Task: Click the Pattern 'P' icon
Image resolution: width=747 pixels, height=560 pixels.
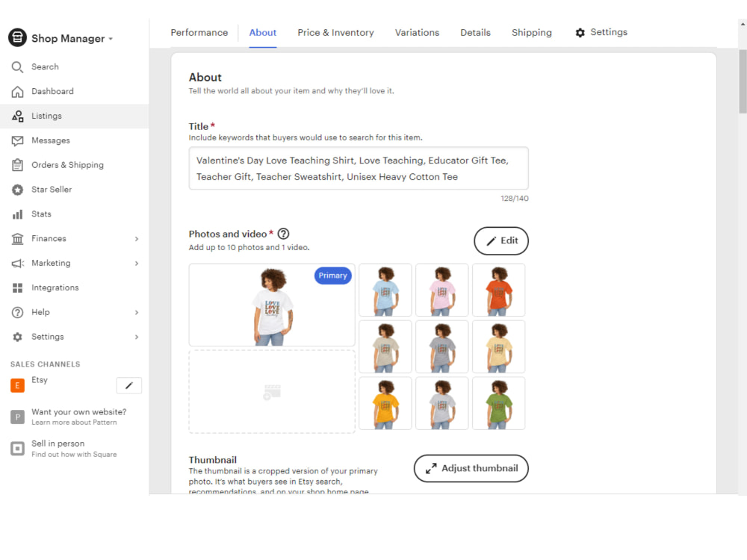Action: [x=17, y=417]
